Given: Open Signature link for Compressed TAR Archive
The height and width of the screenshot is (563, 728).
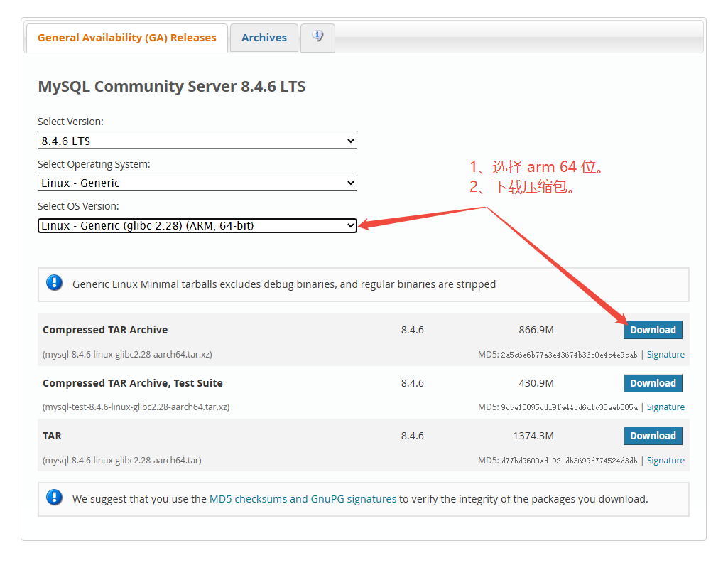Looking at the screenshot, I should (665, 355).
